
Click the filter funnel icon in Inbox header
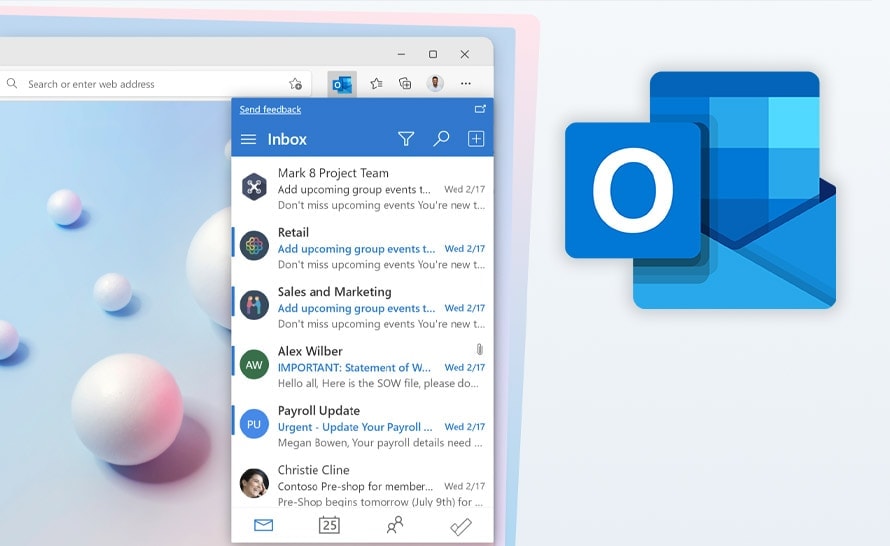click(x=406, y=138)
